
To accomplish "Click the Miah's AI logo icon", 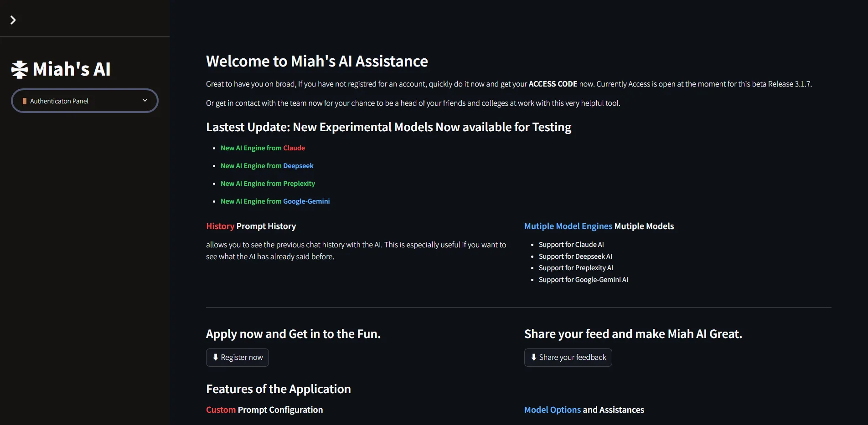I will 20,70.
